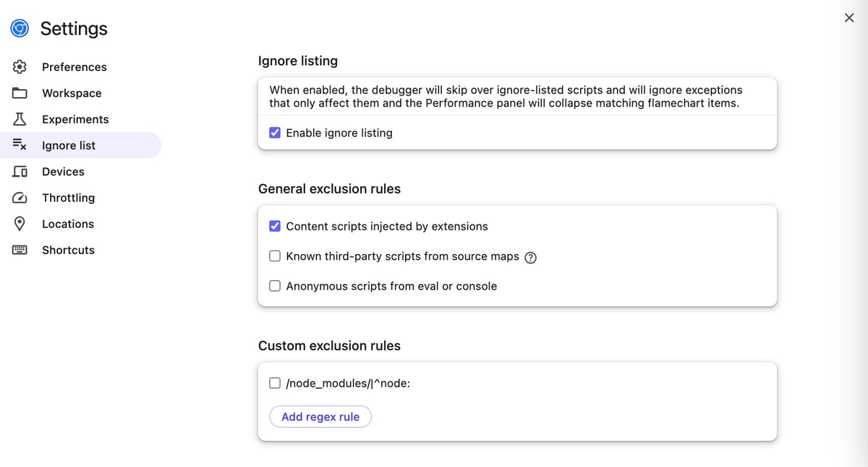
Task: Select the /node_modules/|^node: rule text
Action: coord(348,384)
